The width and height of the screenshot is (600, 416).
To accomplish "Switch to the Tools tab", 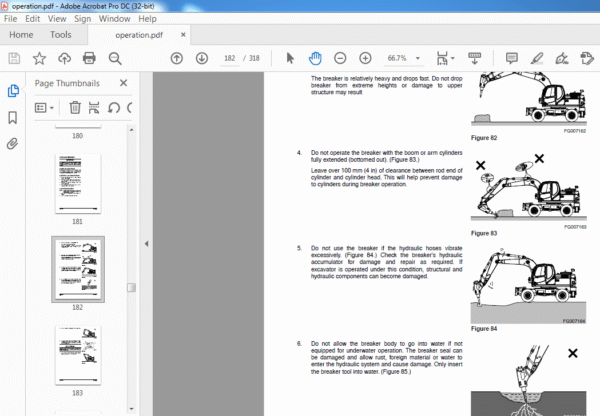I will click(x=60, y=35).
